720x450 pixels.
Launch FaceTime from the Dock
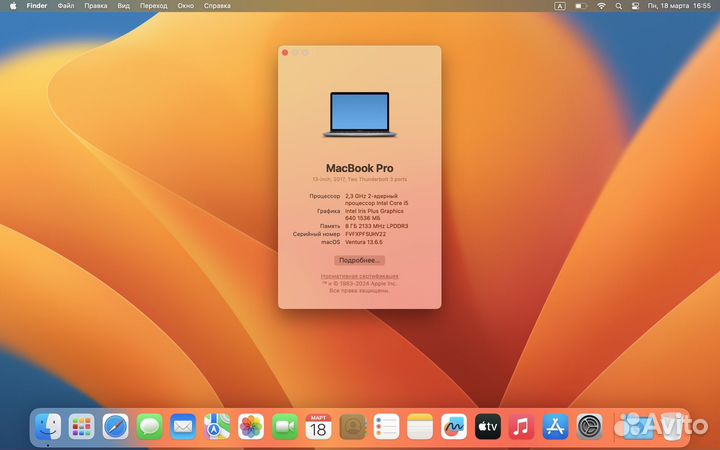[285, 427]
